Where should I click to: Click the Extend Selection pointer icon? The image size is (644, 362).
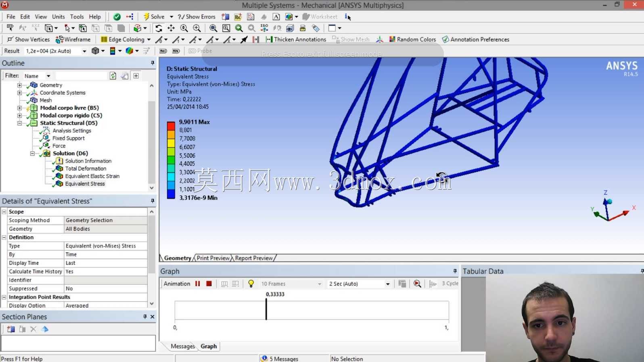coord(69,28)
